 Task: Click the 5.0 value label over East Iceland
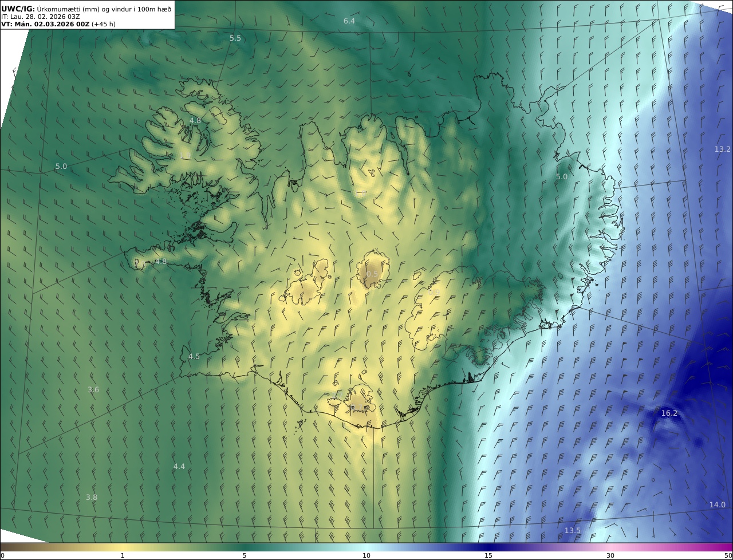click(562, 177)
